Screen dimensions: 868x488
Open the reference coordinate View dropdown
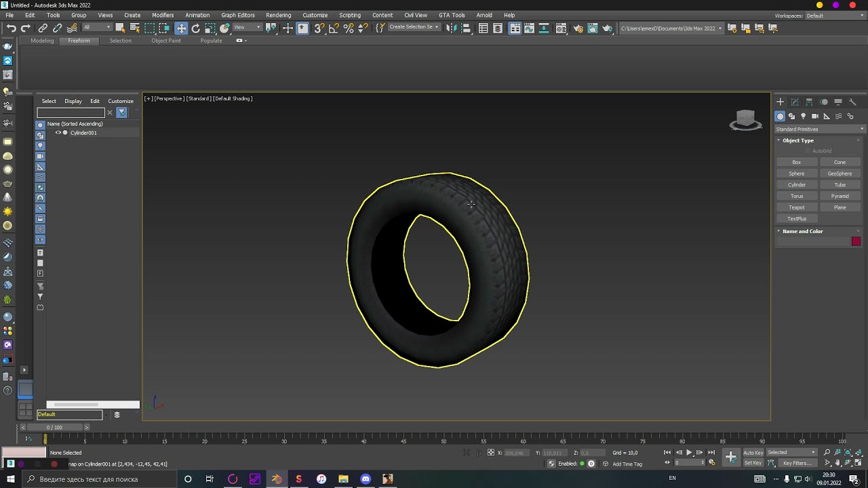(248, 28)
